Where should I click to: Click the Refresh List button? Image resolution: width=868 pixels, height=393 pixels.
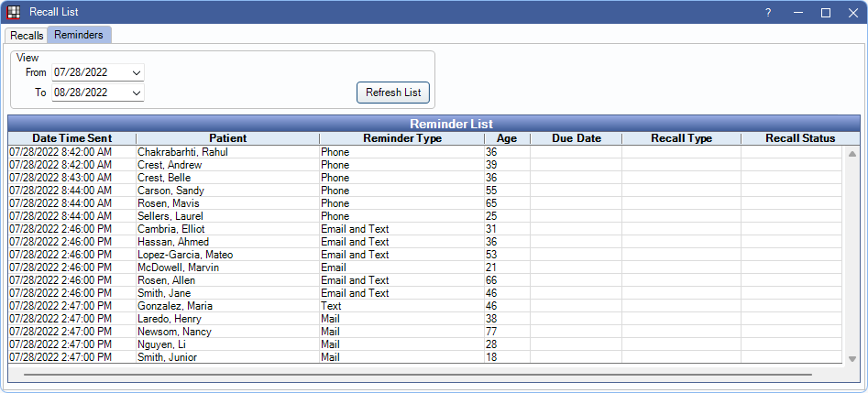pyautogui.click(x=392, y=93)
